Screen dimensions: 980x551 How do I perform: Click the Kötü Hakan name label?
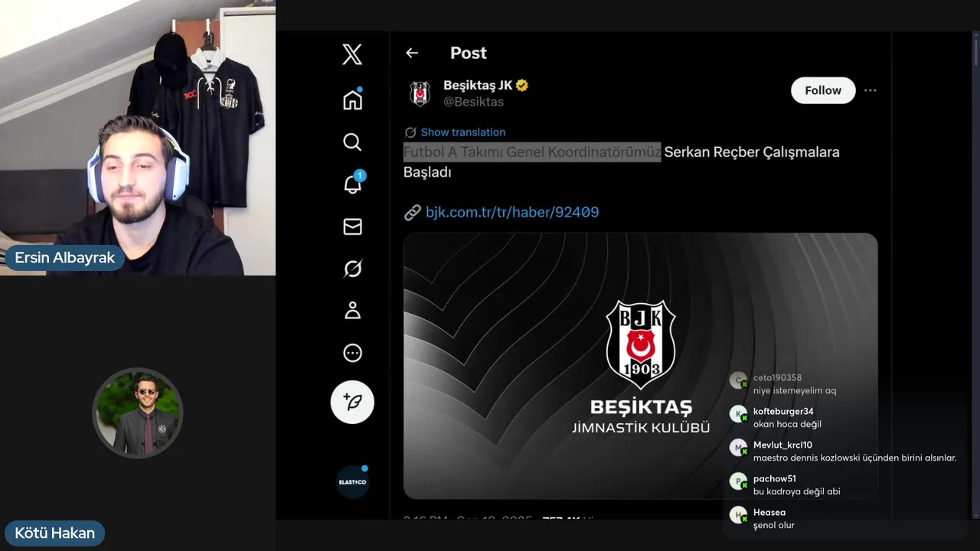tap(54, 533)
